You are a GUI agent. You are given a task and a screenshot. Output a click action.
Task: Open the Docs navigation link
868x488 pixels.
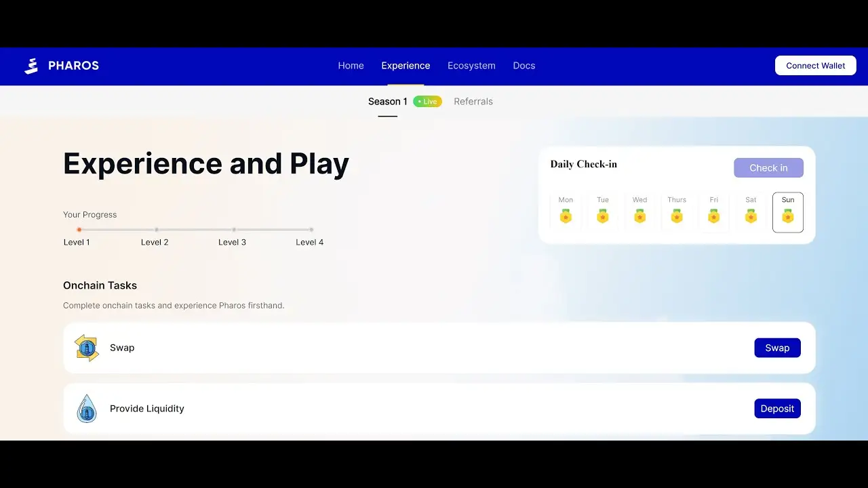[524, 66]
